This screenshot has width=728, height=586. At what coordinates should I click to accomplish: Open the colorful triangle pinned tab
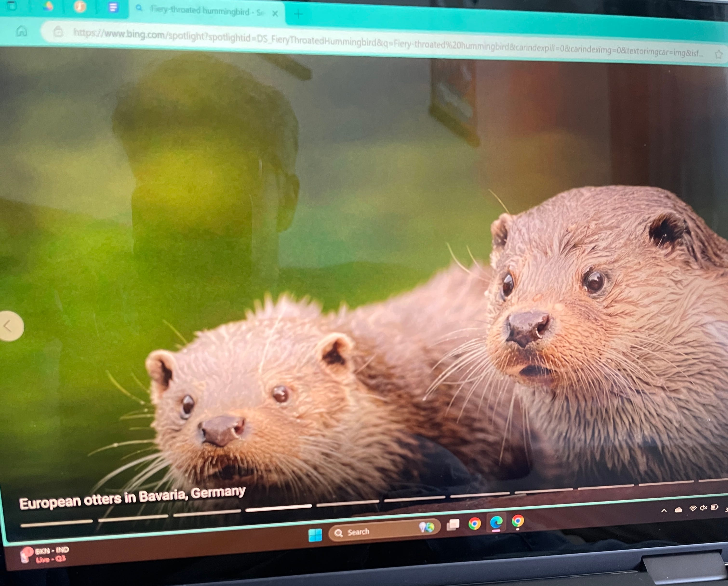coord(48,6)
